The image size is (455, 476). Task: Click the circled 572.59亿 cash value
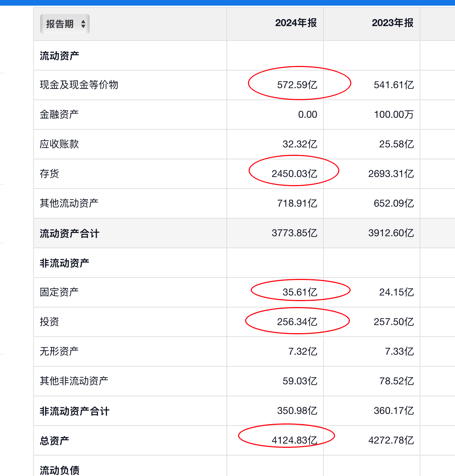coord(297,85)
